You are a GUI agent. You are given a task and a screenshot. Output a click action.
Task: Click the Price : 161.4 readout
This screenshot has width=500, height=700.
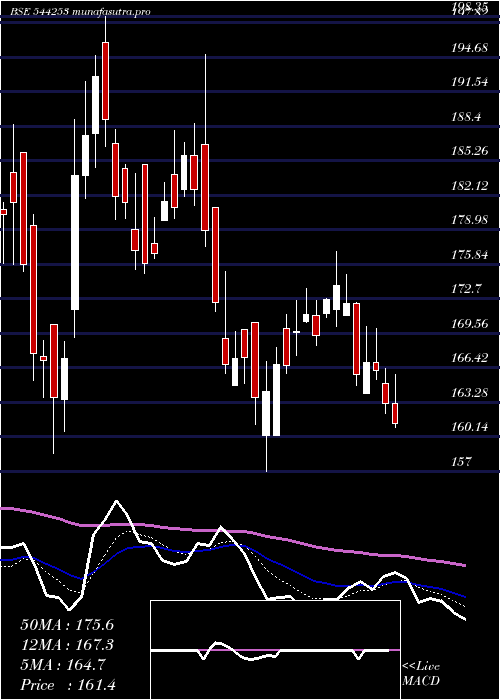coord(68,685)
